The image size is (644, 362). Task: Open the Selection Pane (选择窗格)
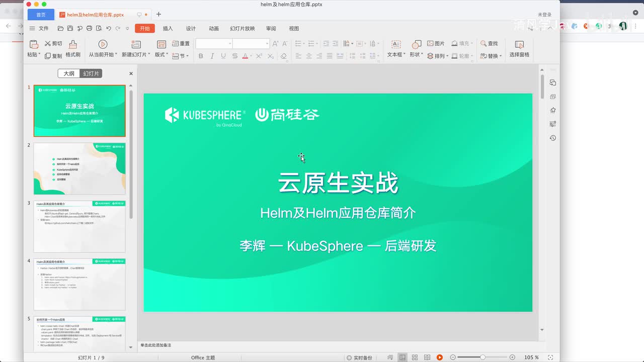519,49
